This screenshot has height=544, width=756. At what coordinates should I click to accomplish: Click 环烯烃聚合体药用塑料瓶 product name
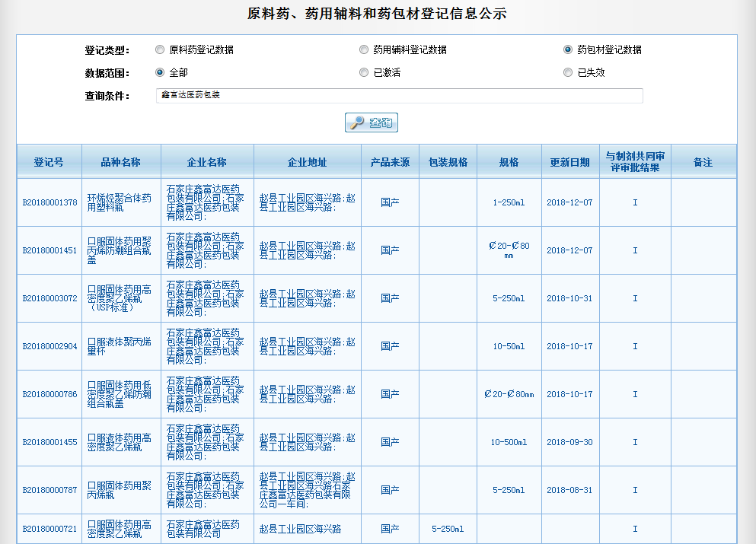click(x=120, y=202)
